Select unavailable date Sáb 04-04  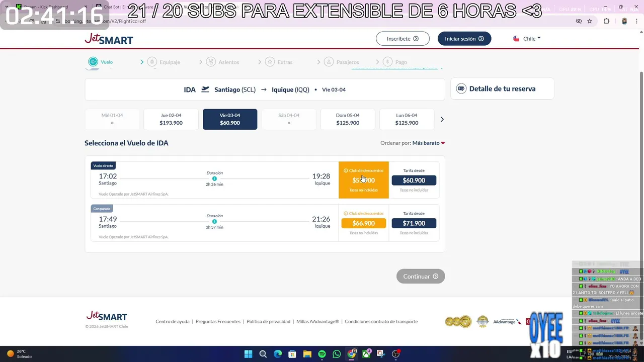pos(289,119)
